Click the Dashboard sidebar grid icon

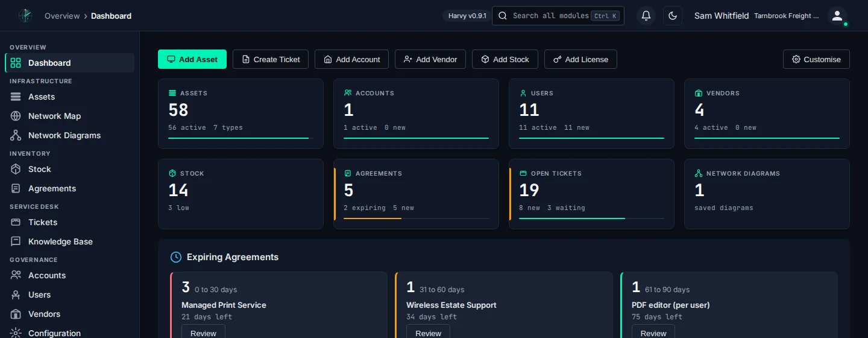(x=16, y=63)
